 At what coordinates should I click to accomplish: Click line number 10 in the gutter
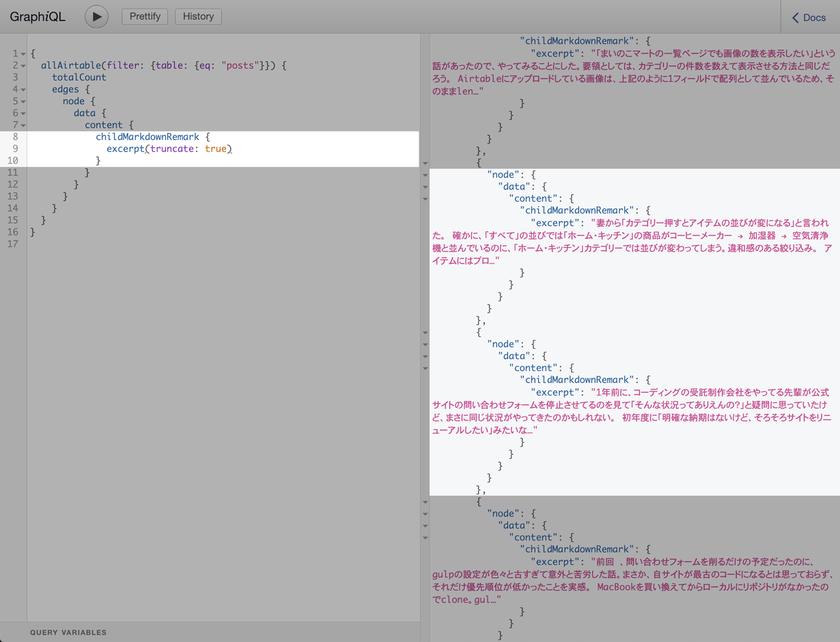(13, 161)
